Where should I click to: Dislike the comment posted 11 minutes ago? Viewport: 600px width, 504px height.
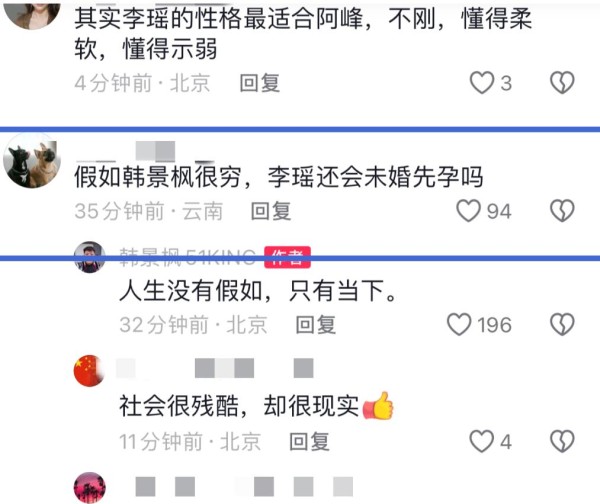click(562, 441)
